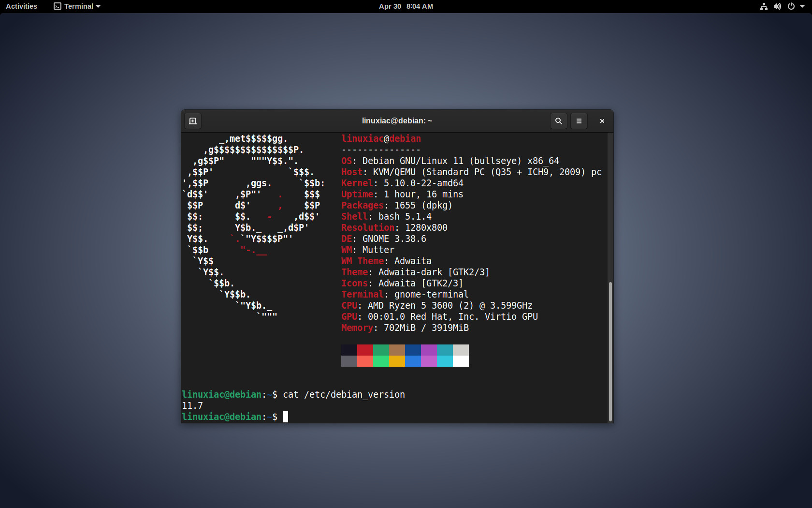Click the 'Host: KVM/QEMU' line
The height and width of the screenshot is (508, 812).
click(x=471, y=172)
